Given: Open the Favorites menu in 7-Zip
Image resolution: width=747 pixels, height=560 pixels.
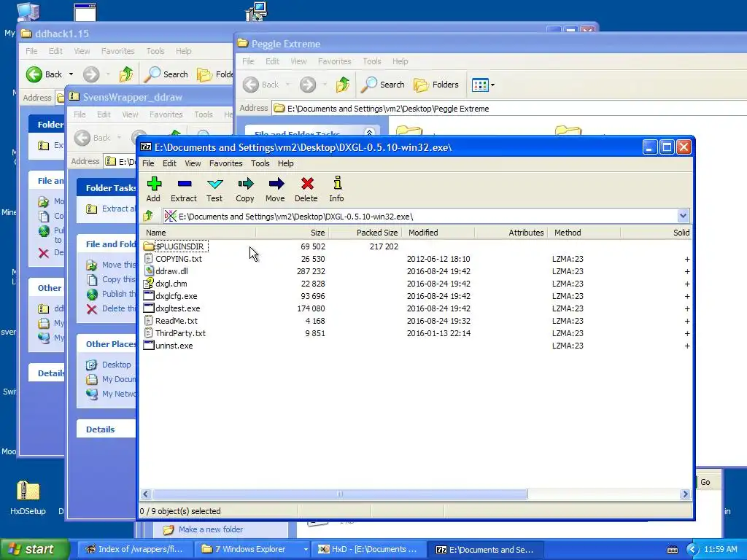Looking at the screenshot, I should click(x=226, y=163).
